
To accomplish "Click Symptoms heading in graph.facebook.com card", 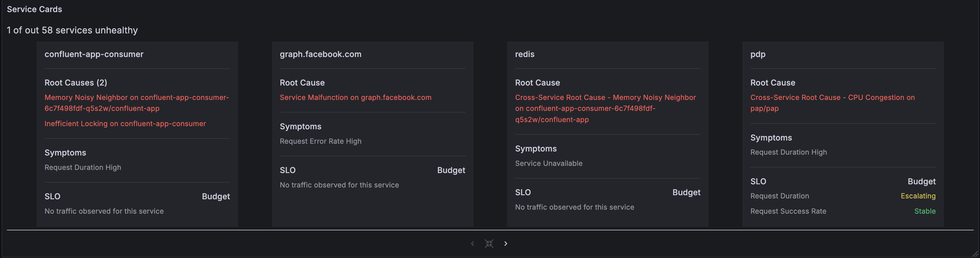I will 300,126.
